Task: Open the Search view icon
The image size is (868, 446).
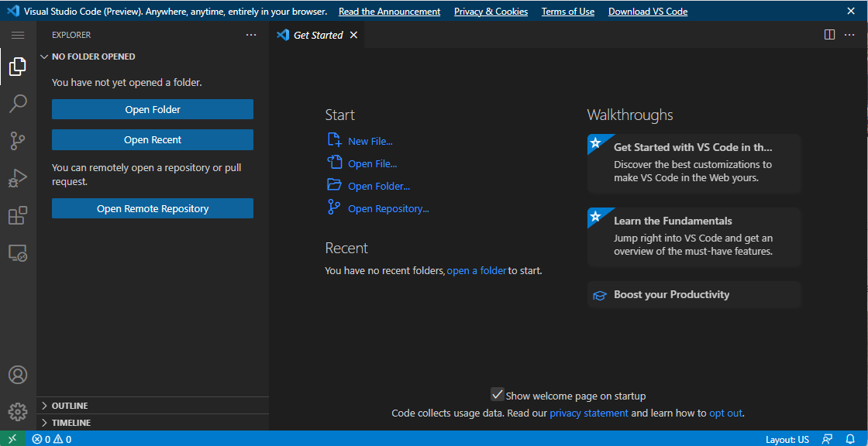Action: 18,104
